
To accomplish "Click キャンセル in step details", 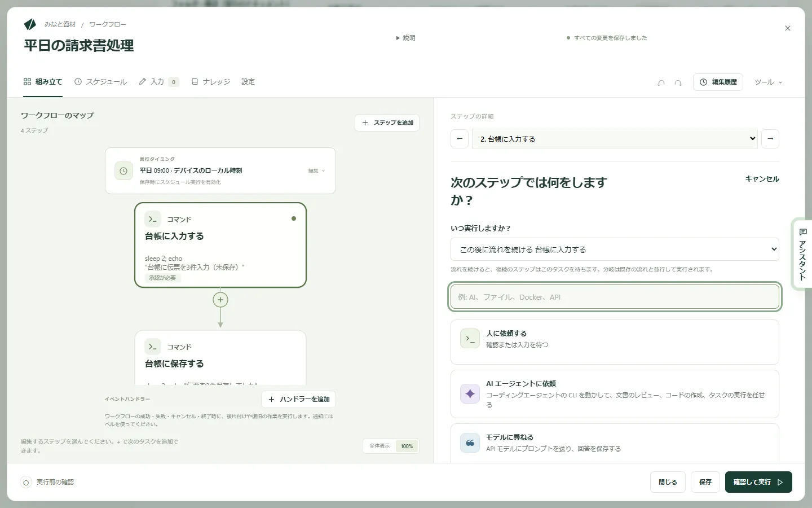I will [x=762, y=179].
